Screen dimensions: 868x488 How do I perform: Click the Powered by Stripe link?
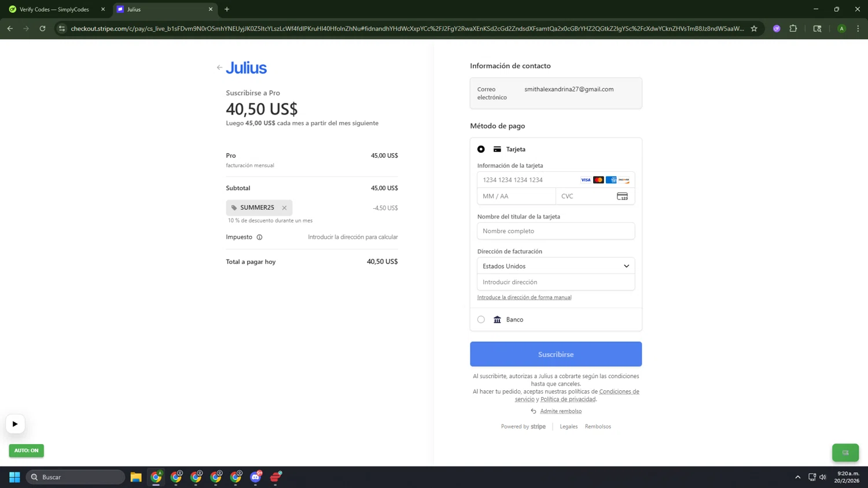pyautogui.click(x=523, y=426)
